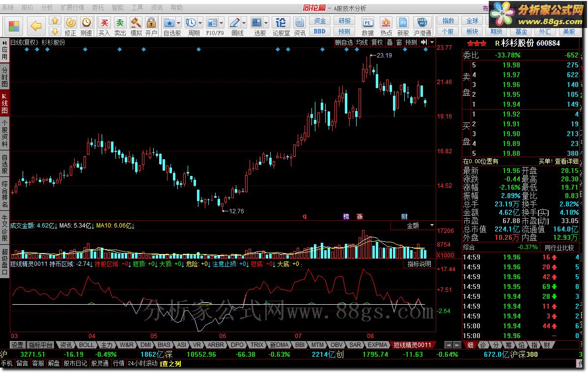Screen dimensions: 588x373
Task: Click 查看详细 in the order panel
Action: click(566, 161)
